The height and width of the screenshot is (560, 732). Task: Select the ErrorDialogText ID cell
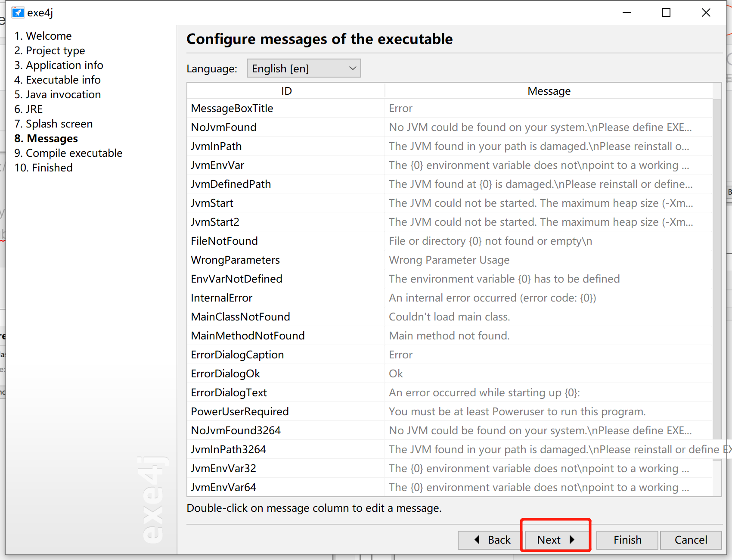286,392
